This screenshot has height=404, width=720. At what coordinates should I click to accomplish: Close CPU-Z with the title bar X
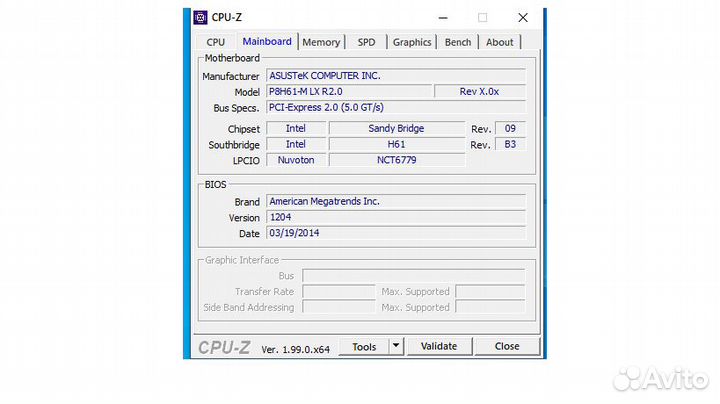click(523, 18)
